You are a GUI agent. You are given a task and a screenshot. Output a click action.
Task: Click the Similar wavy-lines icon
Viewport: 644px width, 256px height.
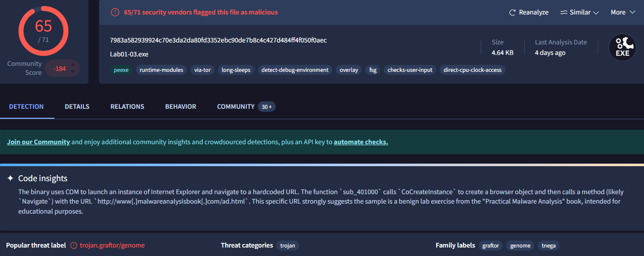(x=564, y=12)
